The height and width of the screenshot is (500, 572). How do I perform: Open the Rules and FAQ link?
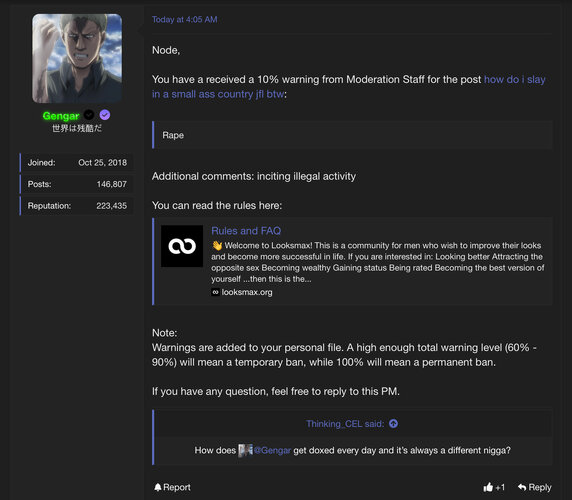point(246,231)
